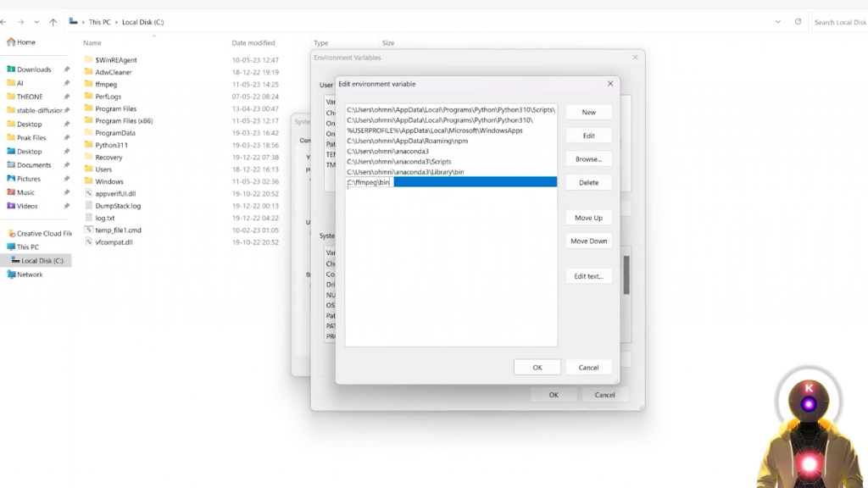Image resolution: width=868 pixels, height=488 pixels.
Task: Select the Roaming\npm path entry
Action: click(451, 141)
